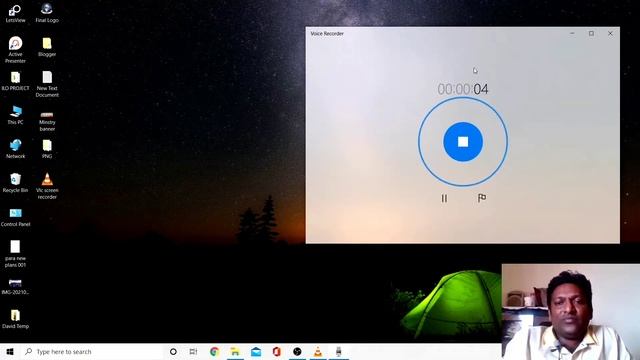The height and width of the screenshot is (360, 640).
Task: Open Task View on the taskbar
Action: [x=193, y=351]
